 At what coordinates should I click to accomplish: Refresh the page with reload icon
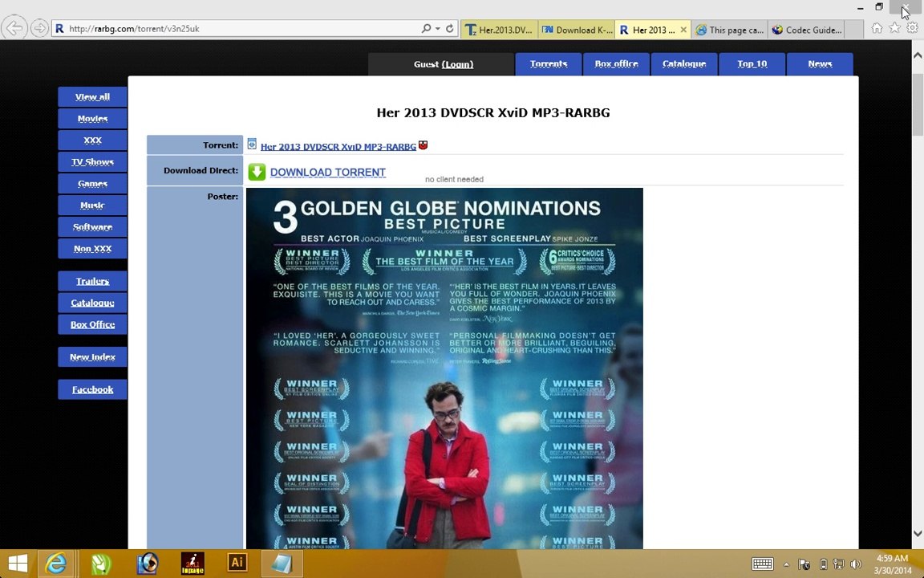[x=450, y=28]
